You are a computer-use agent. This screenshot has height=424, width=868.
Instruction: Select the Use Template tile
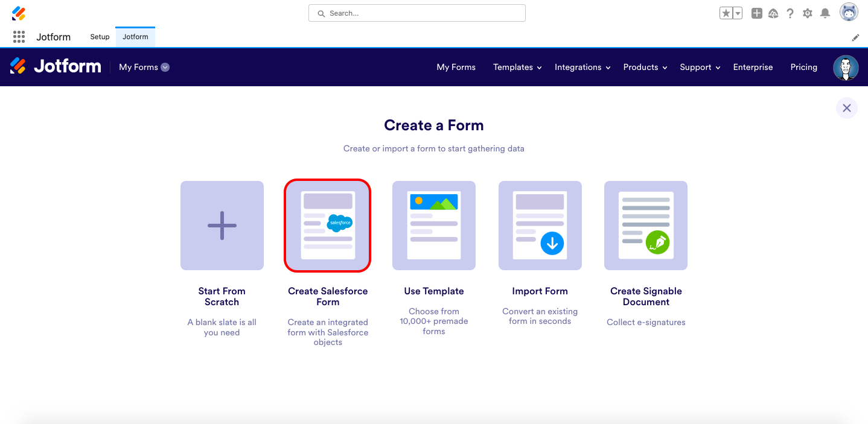click(434, 226)
